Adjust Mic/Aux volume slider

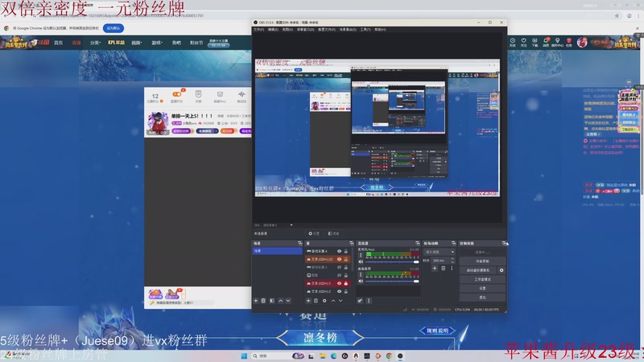(392, 262)
